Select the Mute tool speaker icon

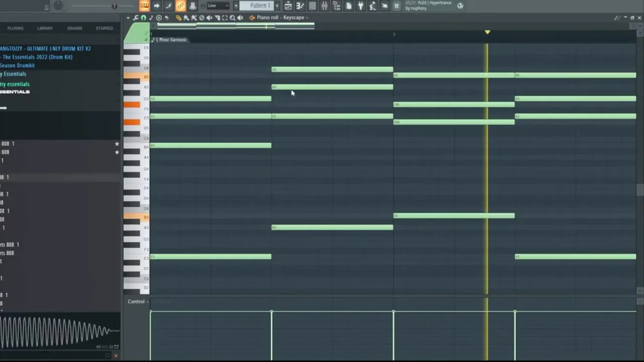(x=209, y=18)
